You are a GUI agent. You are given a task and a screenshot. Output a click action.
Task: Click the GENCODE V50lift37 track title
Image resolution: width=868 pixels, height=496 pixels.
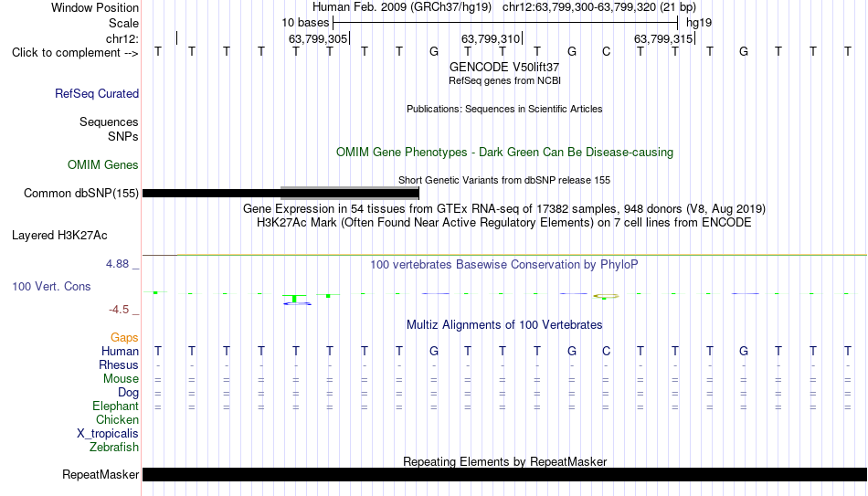504,67
